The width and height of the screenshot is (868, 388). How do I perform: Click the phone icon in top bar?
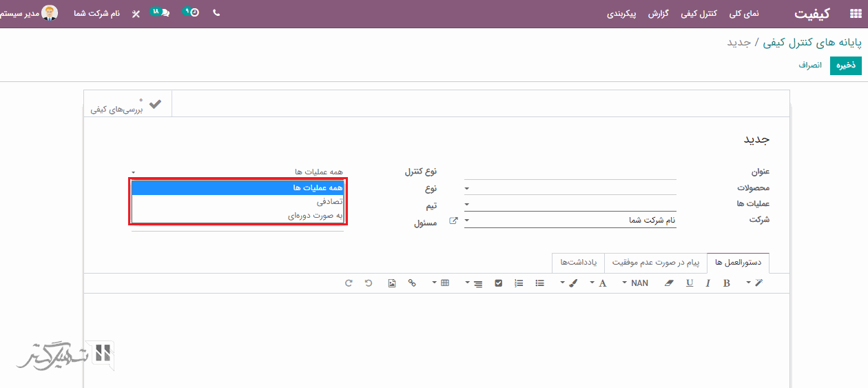(x=216, y=13)
